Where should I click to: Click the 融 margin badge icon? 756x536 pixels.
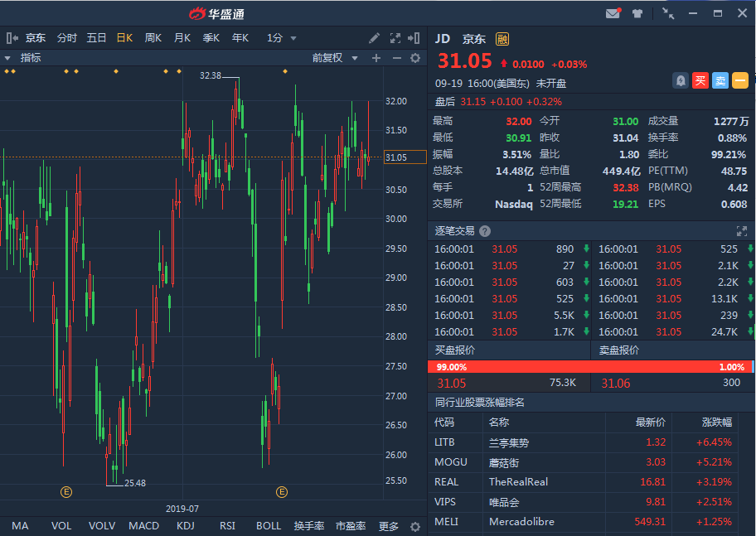502,39
